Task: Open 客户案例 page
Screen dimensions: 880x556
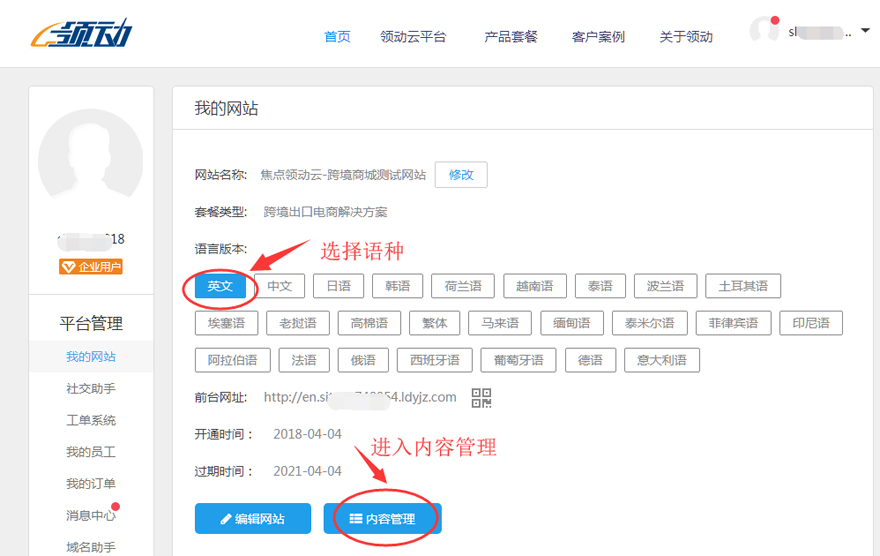Action: pos(598,37)
